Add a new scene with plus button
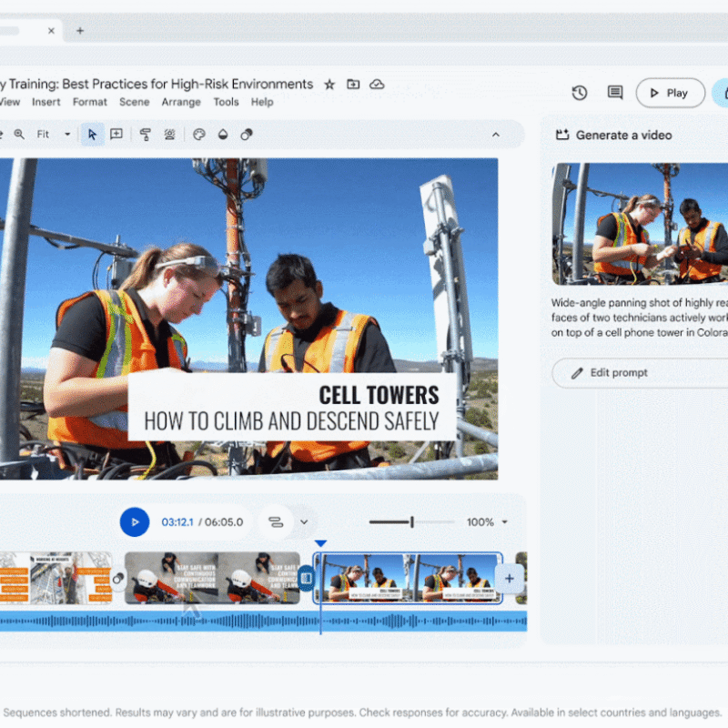 coord(510,579)
